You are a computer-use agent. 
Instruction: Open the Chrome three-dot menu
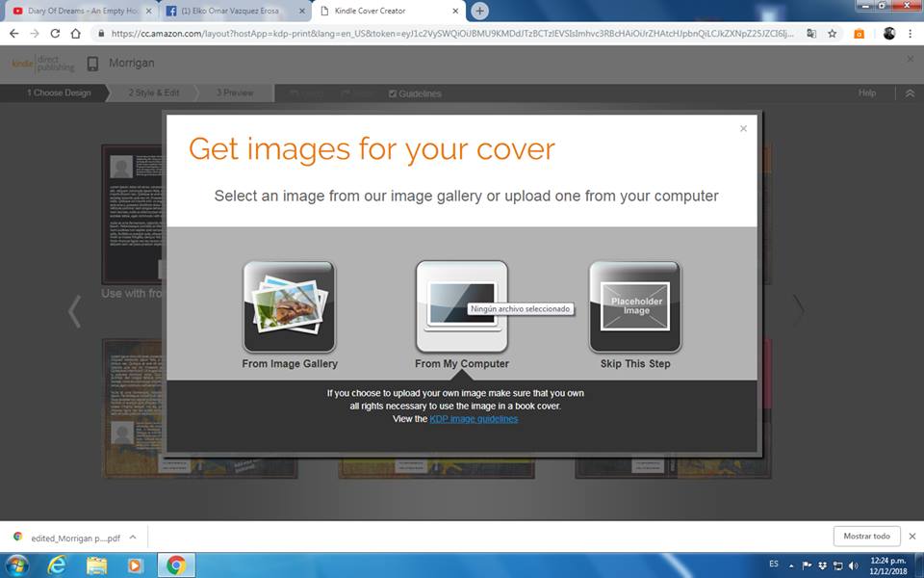pos(911,34)
